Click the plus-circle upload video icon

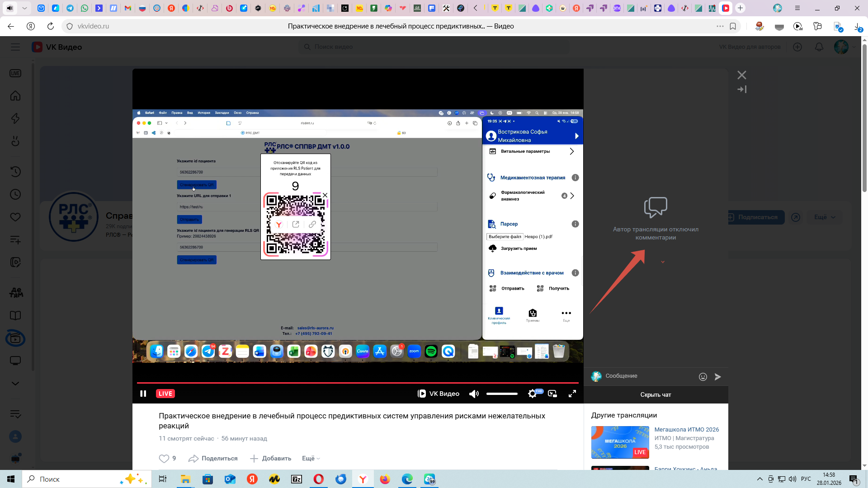point(797,47)
